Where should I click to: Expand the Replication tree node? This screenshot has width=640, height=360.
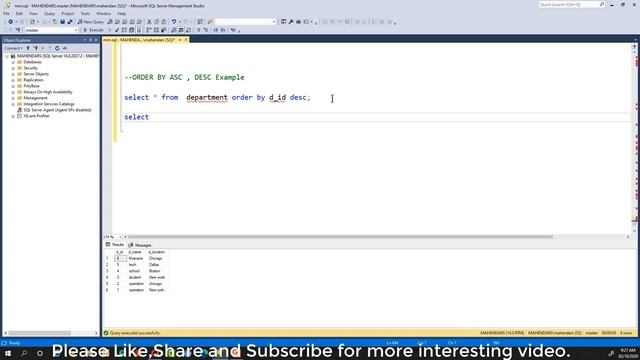13,80
